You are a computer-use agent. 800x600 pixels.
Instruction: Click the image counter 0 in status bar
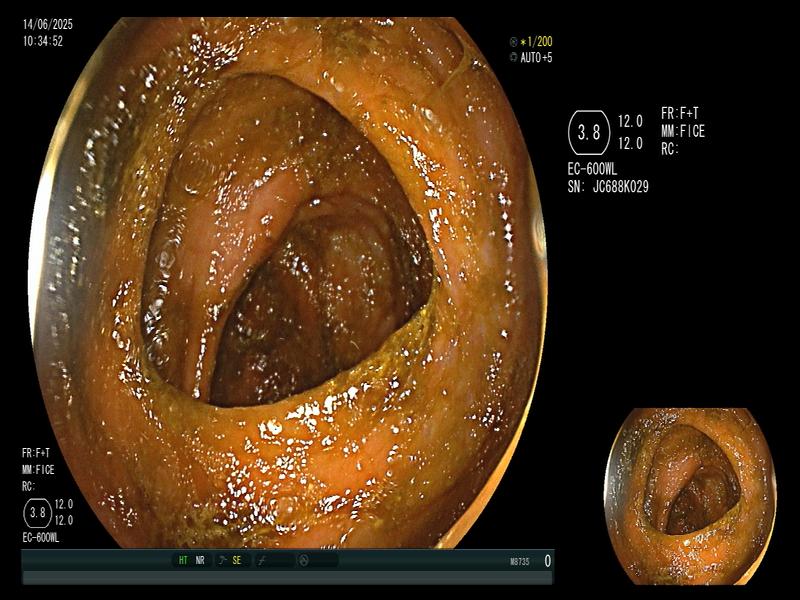547,561
